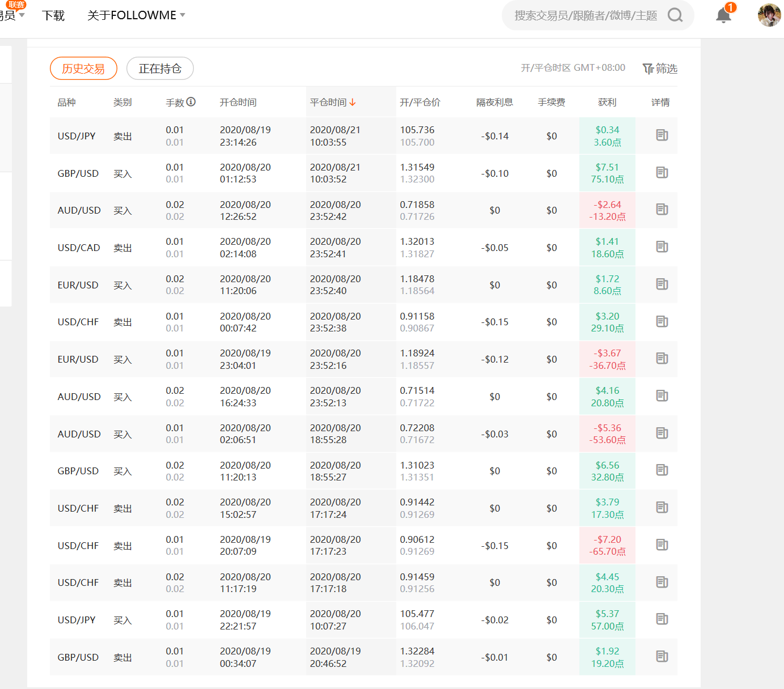Click the 下载 menu link

coord(53,15)
